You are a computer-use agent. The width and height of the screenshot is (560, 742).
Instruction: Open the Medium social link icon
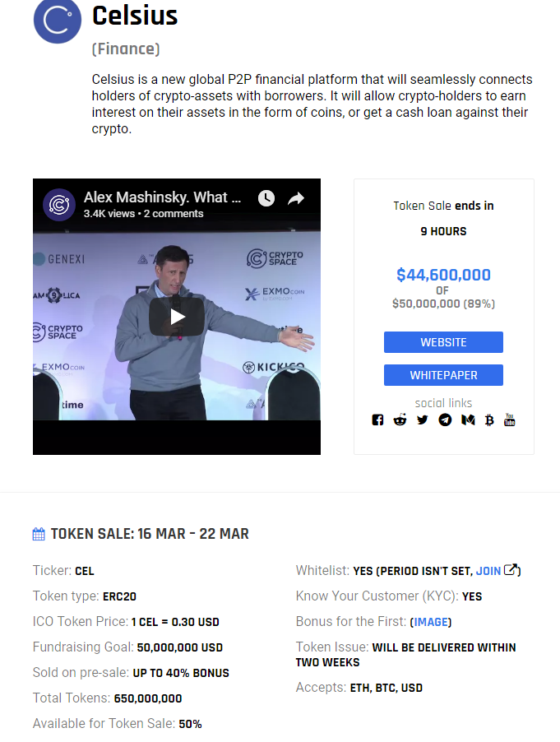468,420
